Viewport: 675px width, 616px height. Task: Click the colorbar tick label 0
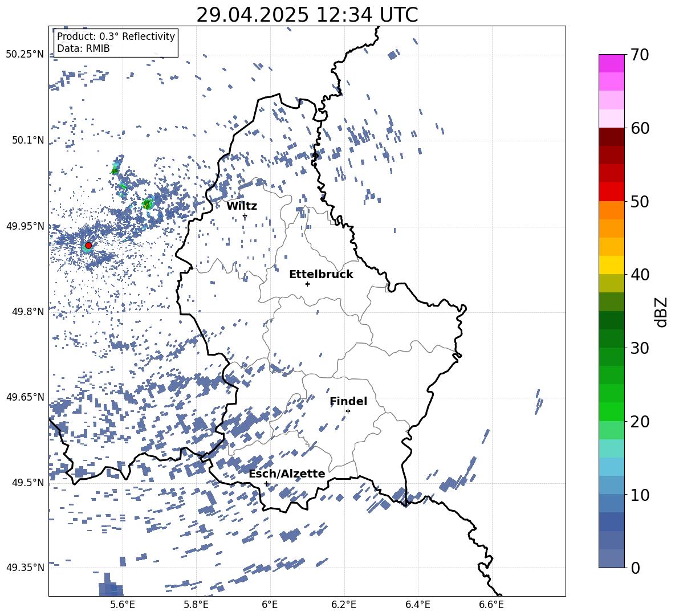tap(635, 568)
